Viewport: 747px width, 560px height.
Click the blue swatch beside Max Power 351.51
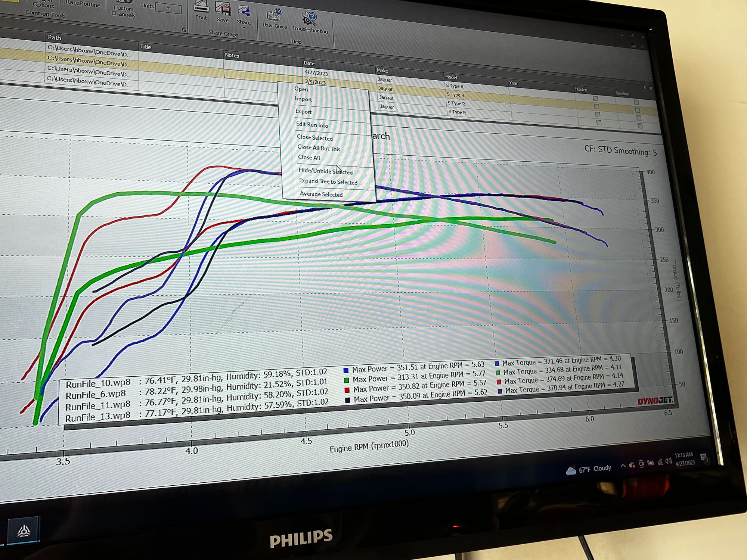346,370
